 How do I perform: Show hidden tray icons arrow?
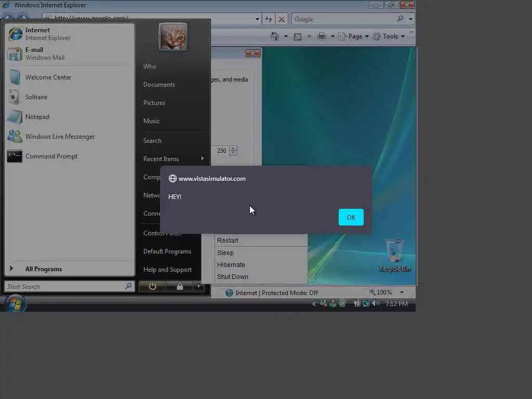pos(314,303)
